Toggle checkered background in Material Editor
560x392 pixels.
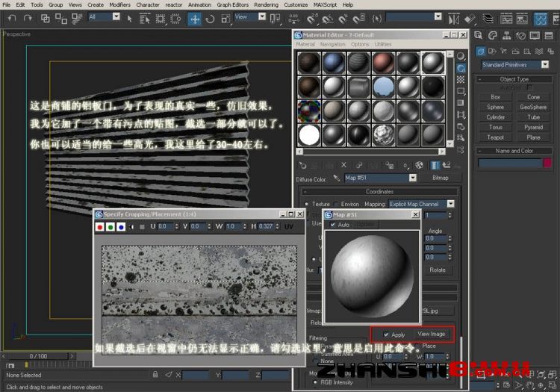(x=461, y=80)
